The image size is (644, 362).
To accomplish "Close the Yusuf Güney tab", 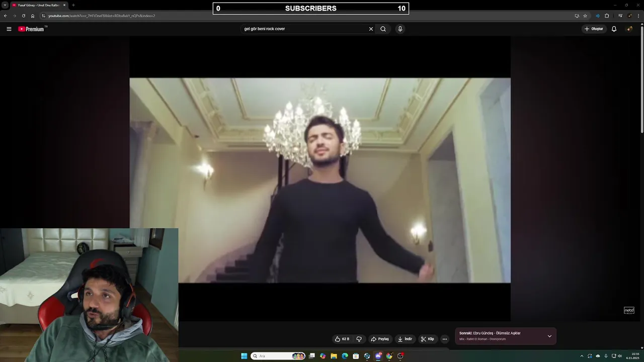I will click(x=64, y=5).
